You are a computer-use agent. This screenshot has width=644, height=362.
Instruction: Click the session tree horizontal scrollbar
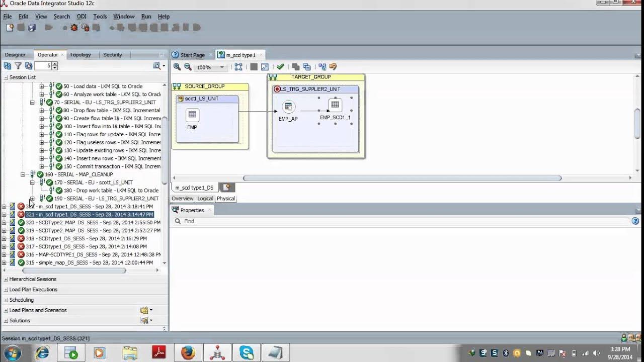[73, 270]
